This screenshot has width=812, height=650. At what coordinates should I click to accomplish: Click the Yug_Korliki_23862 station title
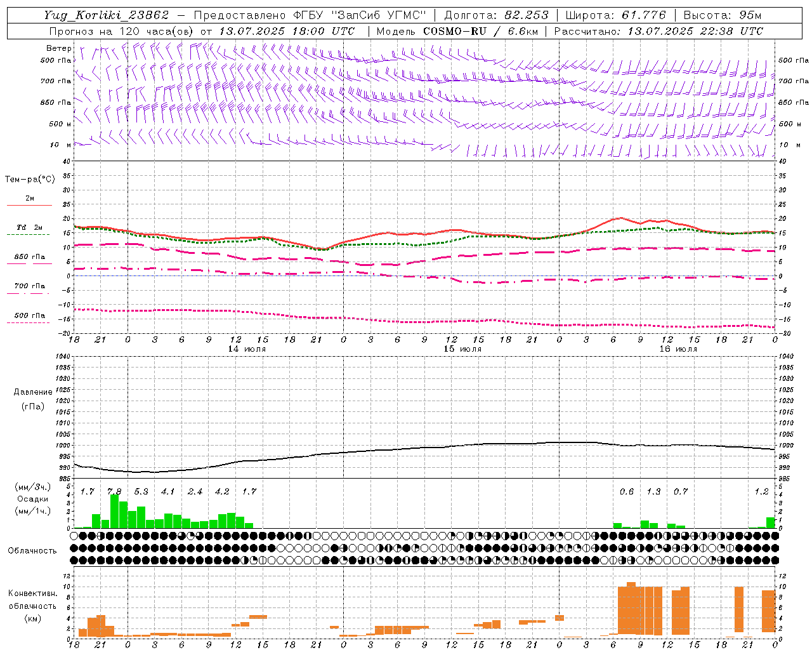(107, 15)
